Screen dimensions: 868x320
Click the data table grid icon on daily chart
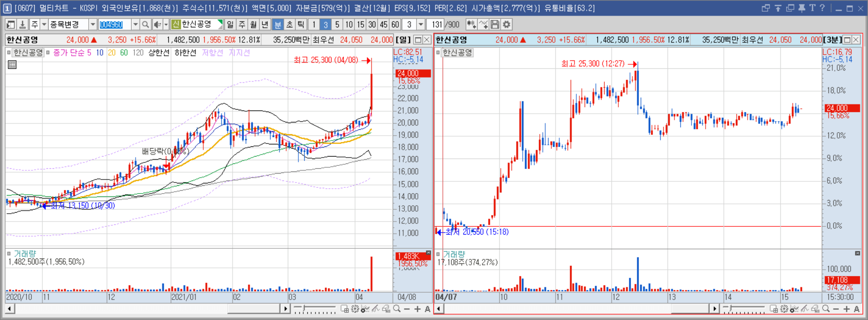(x=12, y=64)
